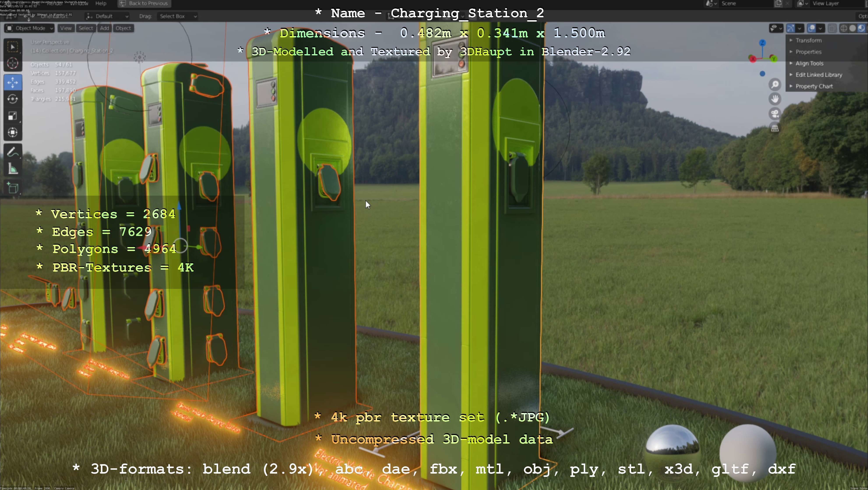Click the Zoom view magnifier icon
868x490 pixels.
pos(775,84)
